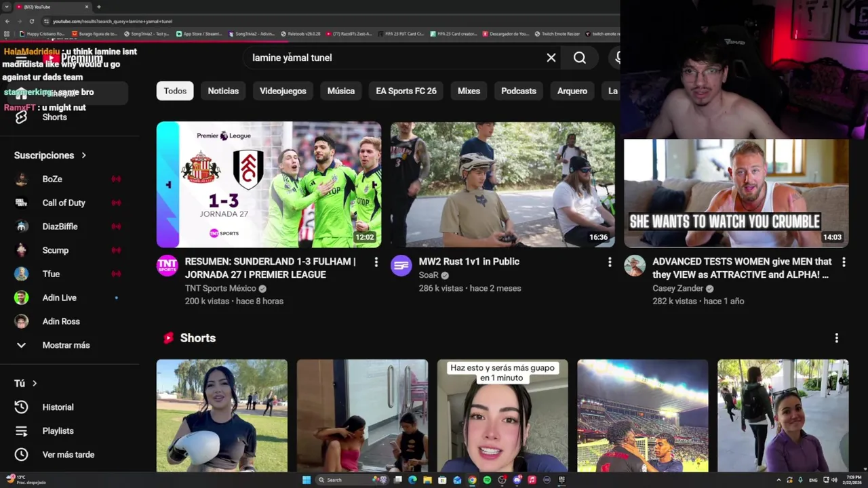Open the 'Haz esto y serás más guapo' Short
This screenshot has height=488, width=868.
tap(502, 415)
